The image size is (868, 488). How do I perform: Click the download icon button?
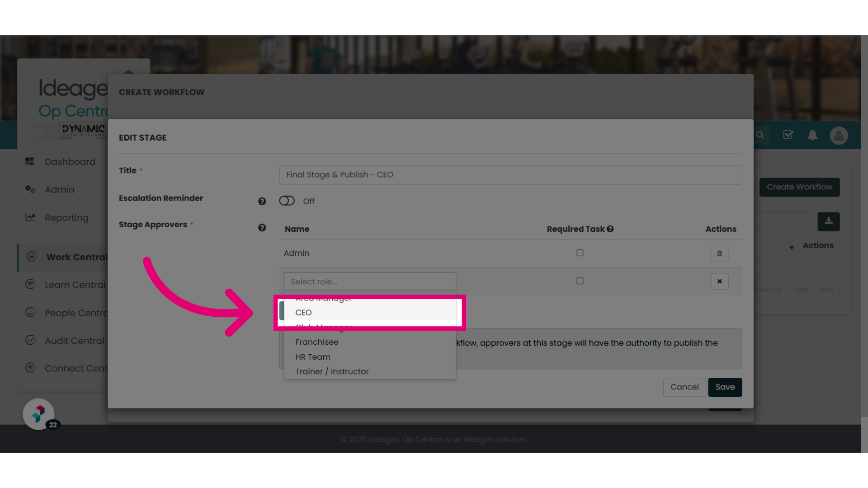click(829, 221)
